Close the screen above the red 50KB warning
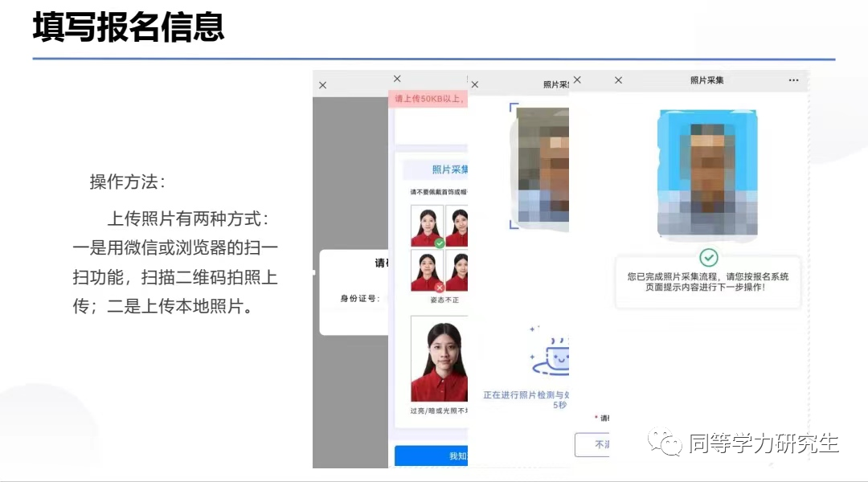The width and height of the screenshot is (868, 482). 396,79
